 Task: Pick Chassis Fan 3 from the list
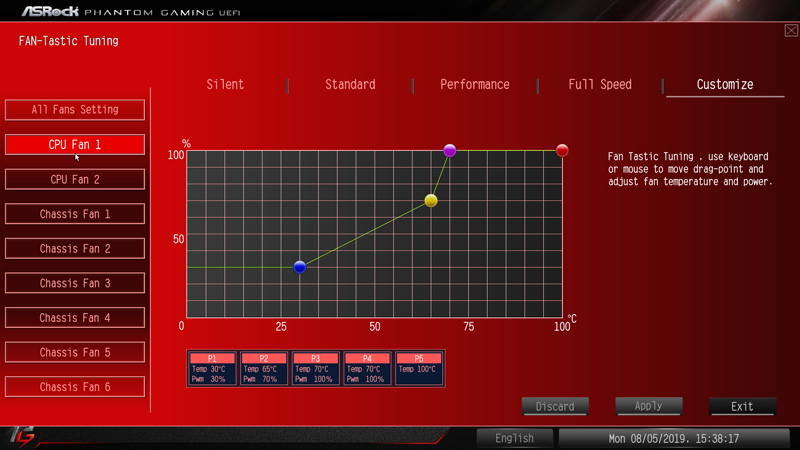click(x=75, y=283)
